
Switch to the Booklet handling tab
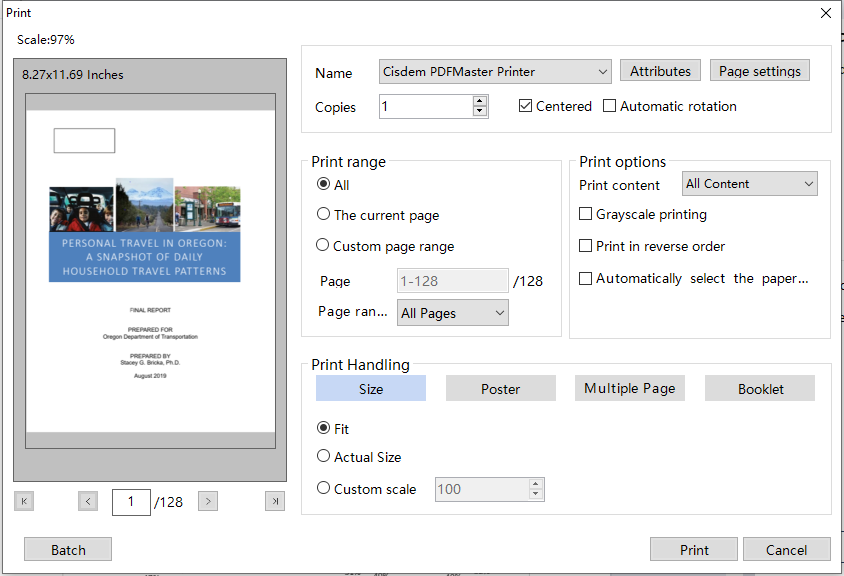coord(760,388)
